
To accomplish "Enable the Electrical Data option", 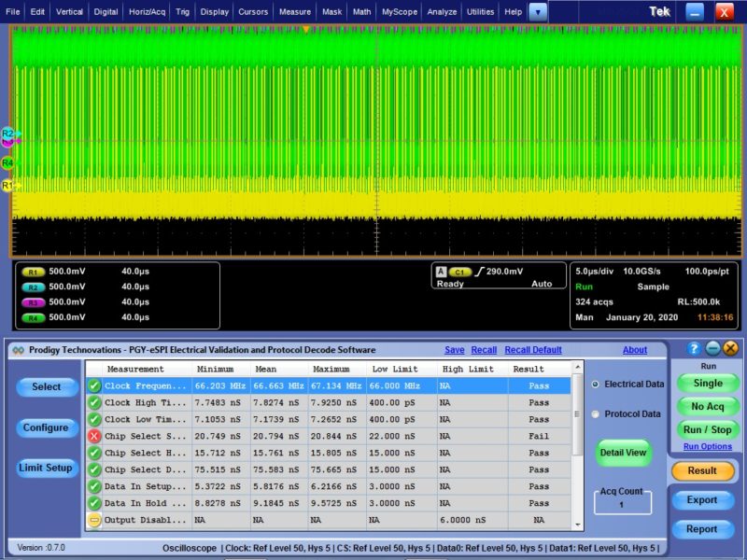I will pyautogui.click(x=597, y=383).
